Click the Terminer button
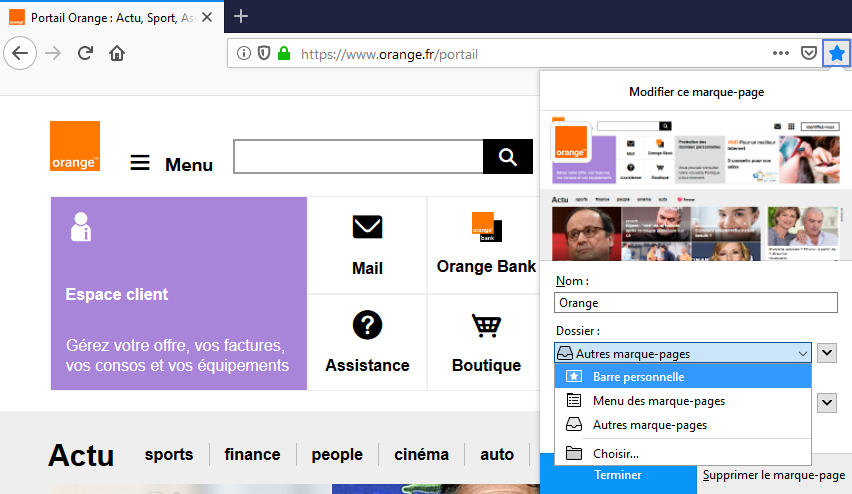Viewport: 852px width, 494px height. tap(618, 474)
